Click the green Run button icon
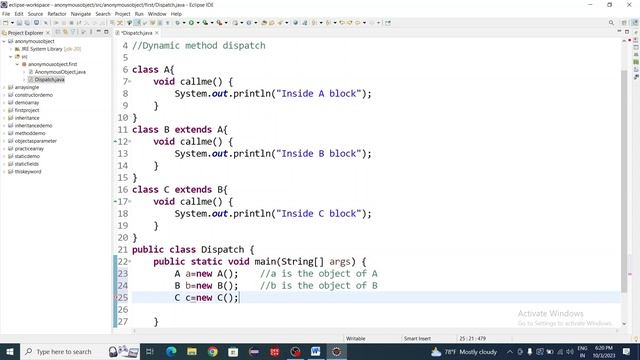 tap(191, 23)
